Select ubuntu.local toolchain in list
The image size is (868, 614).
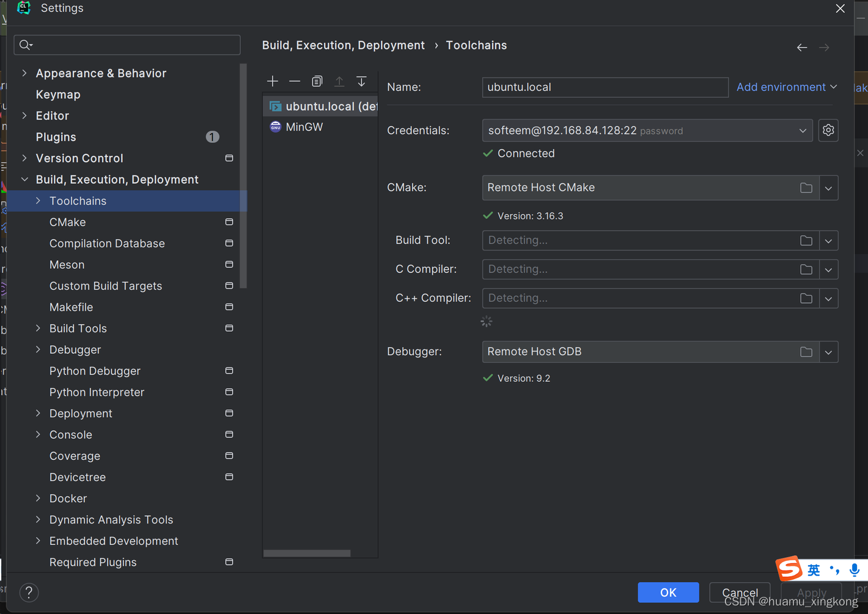(320, 106)
